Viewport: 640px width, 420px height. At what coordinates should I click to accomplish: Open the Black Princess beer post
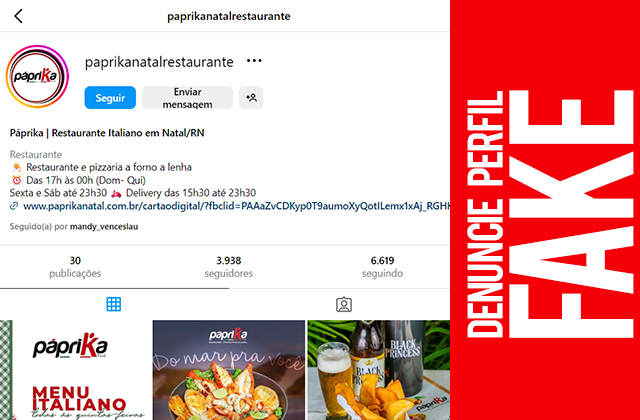(x=378, y=370)
